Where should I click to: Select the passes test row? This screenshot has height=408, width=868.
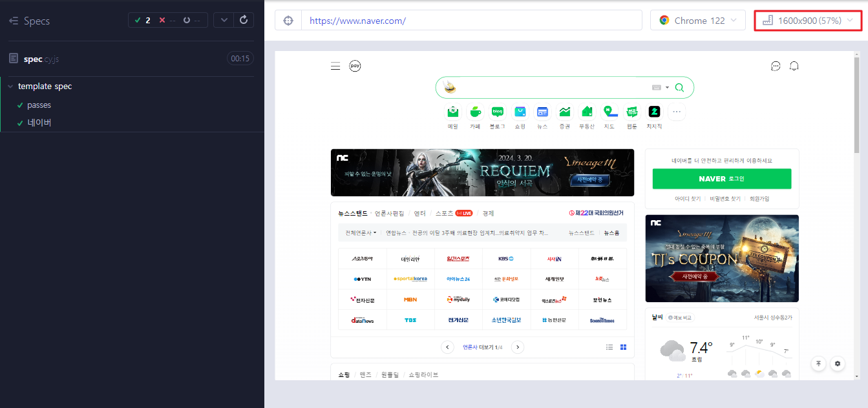132,105
